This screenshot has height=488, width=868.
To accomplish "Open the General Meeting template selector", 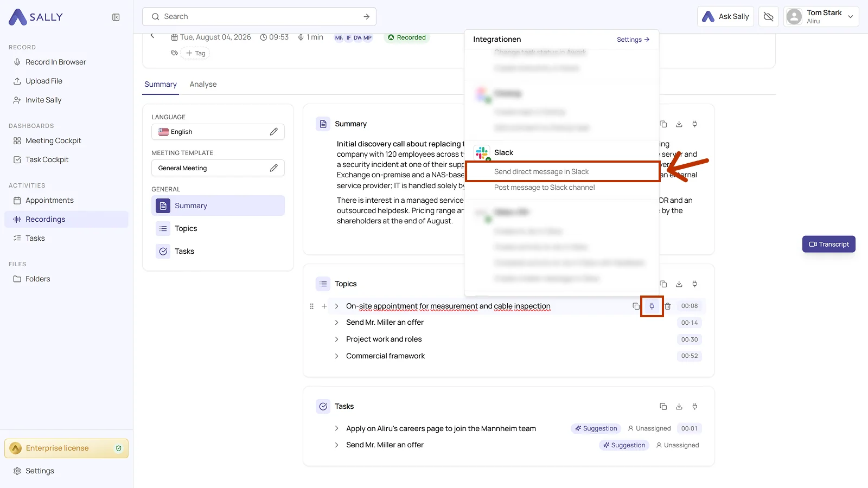I will [x=218, y=168].
